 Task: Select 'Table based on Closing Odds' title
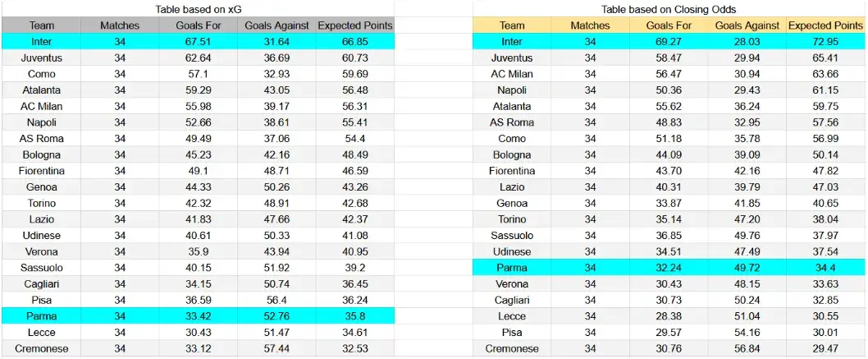pos(669,9)
